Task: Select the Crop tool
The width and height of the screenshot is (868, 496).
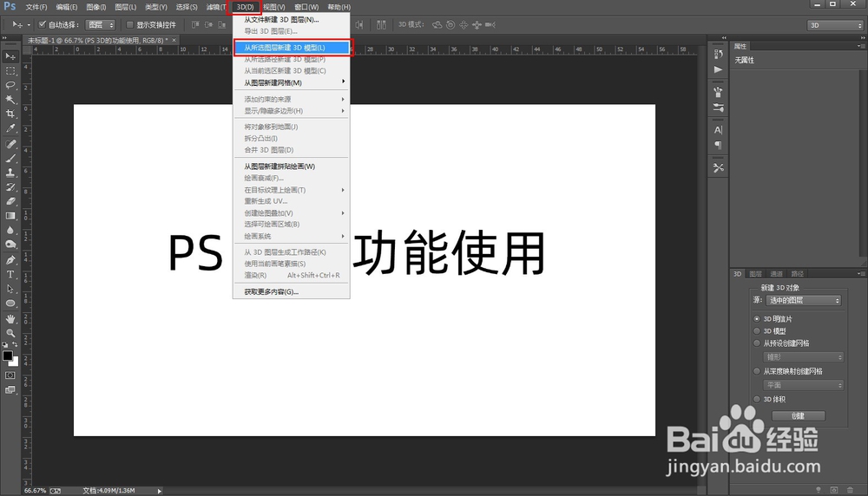Action: coord(10,114)
